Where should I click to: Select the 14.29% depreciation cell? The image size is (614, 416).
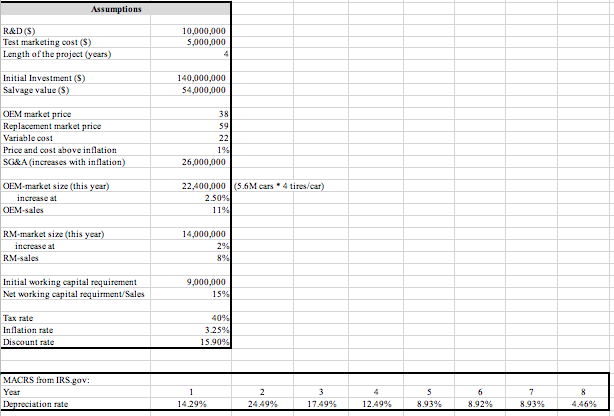(191, 404)
